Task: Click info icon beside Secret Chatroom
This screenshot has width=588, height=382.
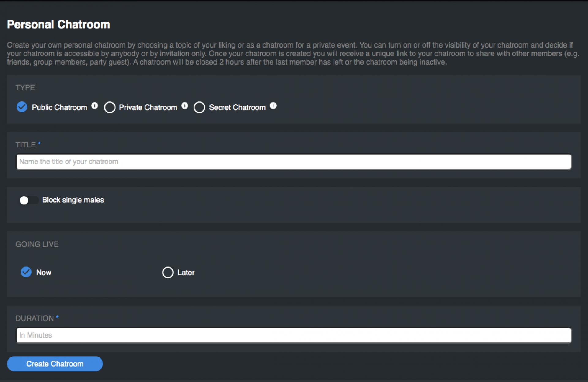Action: coord(273,106)
